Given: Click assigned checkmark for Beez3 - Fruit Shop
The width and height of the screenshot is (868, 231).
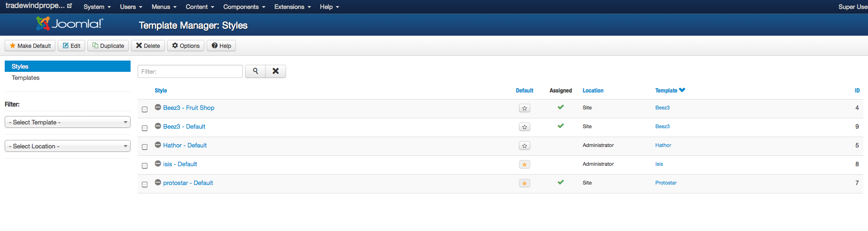Looking at the screenshot, I should [560, 107].
